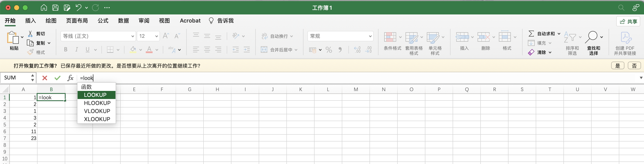Image resolution: width=644 pixels, height=164 pixels.
Task: Click 是 to restore workbook
Action: 618,66
